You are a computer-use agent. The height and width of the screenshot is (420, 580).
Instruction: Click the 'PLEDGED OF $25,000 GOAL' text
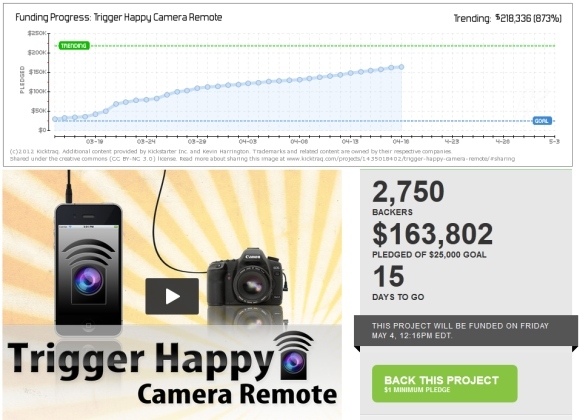coord(429,255)
